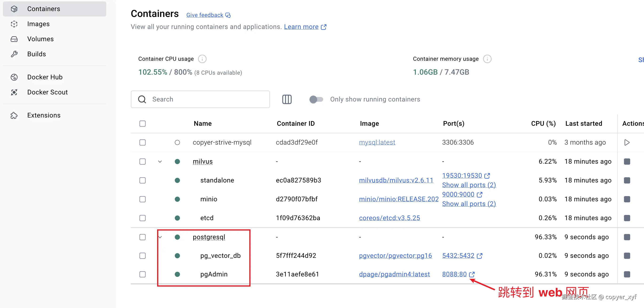Tick the pg_vector_db container checkbox
This screenshot has height=308, width=644.
[x=143, y=255]
